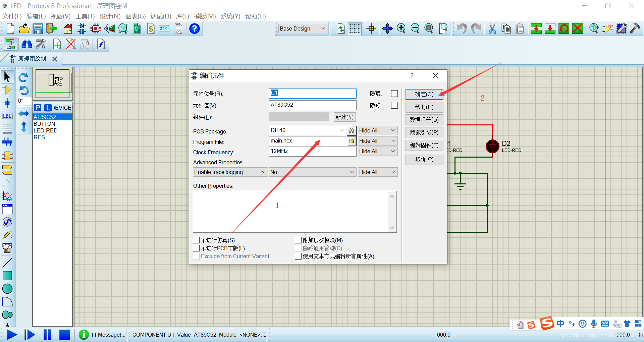Check 不进行PCB布版(L) option
644x342 pixels.
point(197,248)
